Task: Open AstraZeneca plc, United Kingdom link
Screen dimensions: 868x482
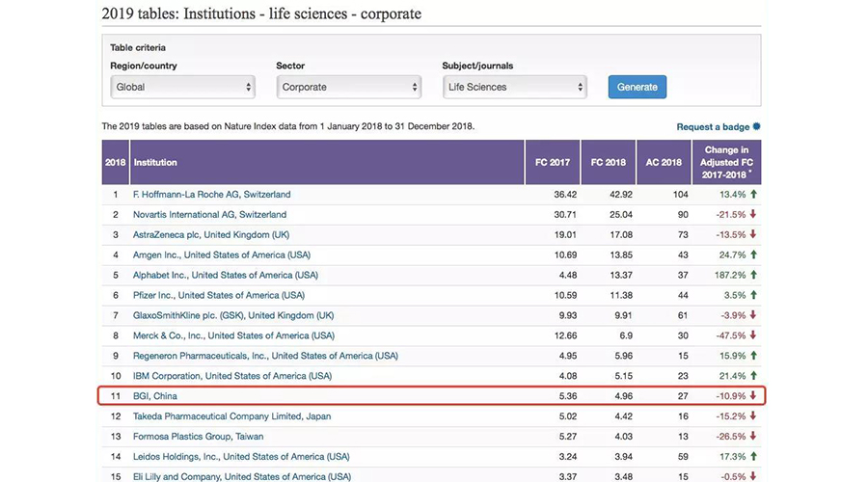Action: tap(211, 234)
